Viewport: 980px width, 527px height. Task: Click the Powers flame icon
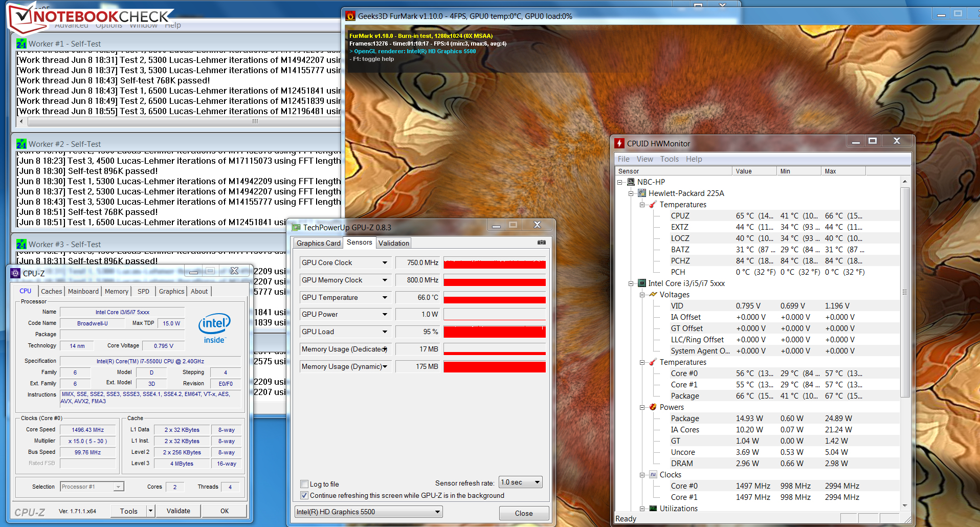653,407
